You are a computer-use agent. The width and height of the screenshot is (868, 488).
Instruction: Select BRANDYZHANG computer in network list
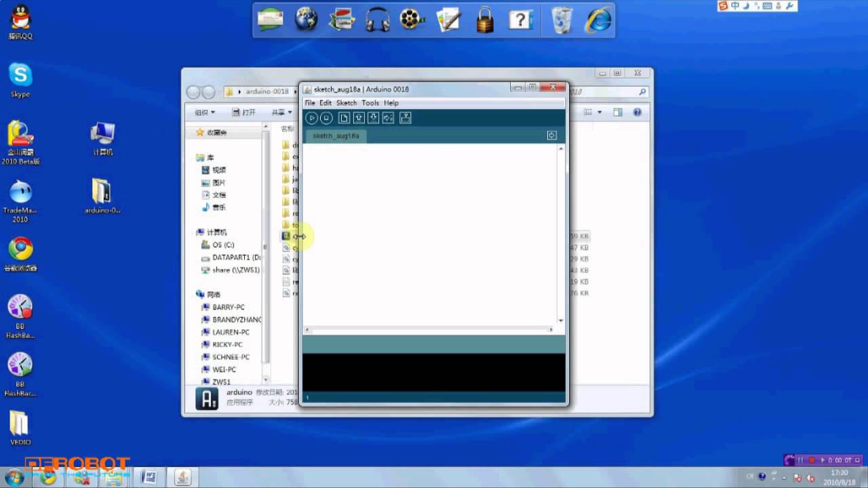tap(231, 319)
